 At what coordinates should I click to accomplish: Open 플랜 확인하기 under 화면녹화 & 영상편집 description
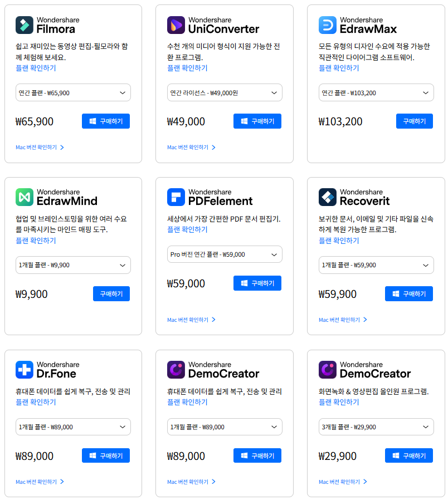(339, 402)
